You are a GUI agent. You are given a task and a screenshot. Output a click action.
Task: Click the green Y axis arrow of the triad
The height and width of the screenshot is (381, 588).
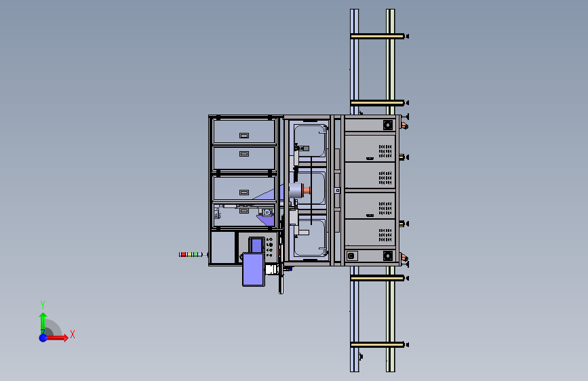(x=43, y=323)
